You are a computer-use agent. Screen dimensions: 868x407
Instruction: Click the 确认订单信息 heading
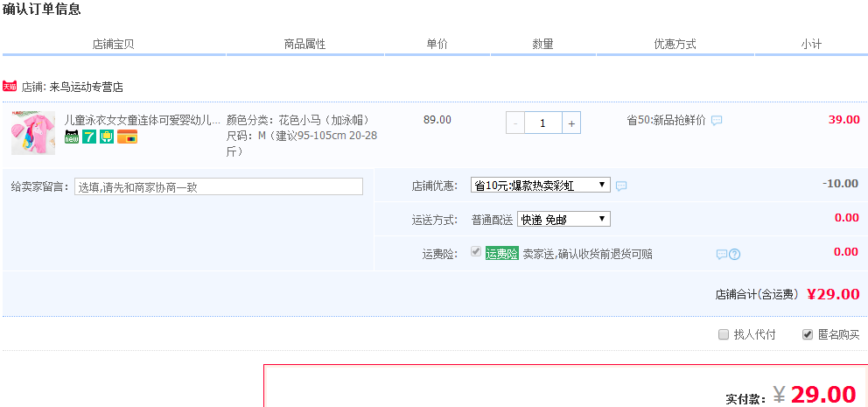42,10
